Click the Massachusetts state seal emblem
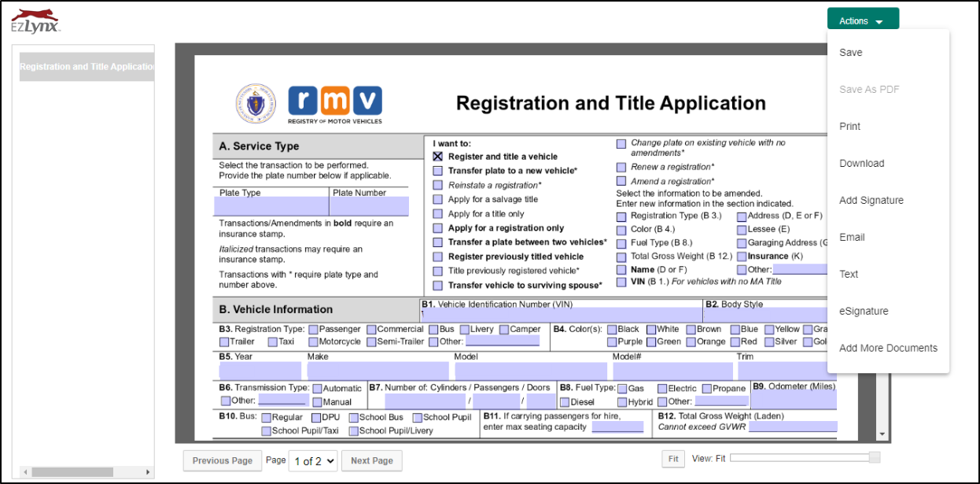Image resolution: width=980 pixels, height=484 pixels. pyautogui.click(x=255, y=103)
